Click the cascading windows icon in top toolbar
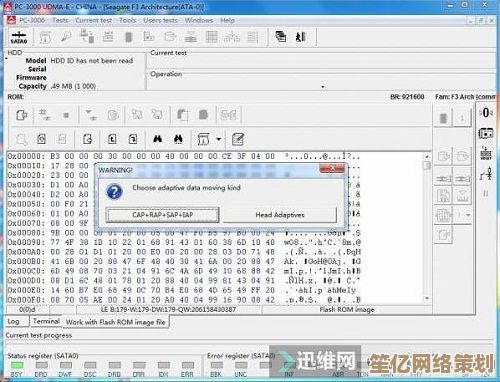The image size is (500, 382). click(281, 37)
